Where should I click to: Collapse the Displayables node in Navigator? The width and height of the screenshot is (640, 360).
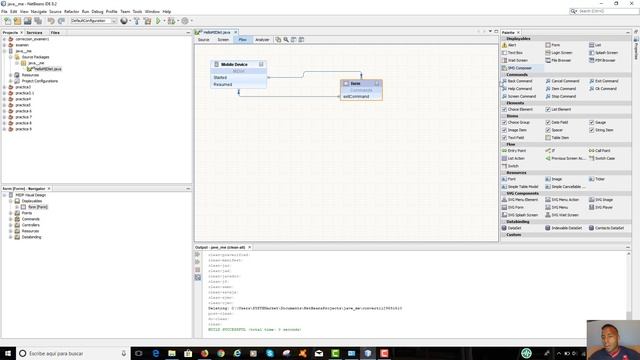tap(11, 201)
